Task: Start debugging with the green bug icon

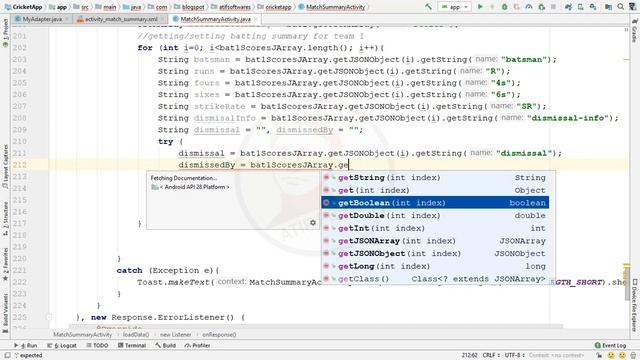Action: pyautogui.click(x=504, y=7)
